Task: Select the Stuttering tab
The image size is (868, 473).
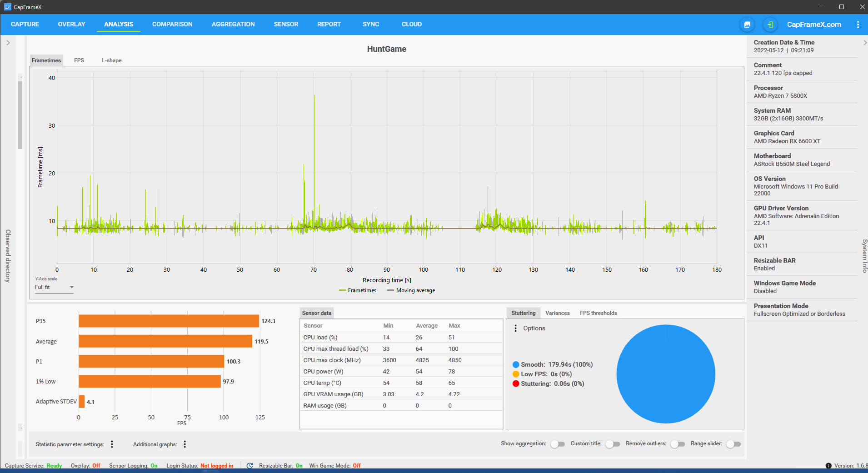Action: (524, 313)
